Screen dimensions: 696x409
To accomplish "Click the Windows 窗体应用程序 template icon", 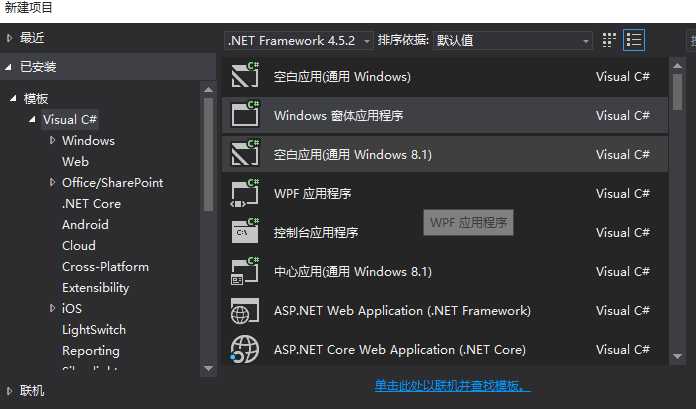I will (x=245, y=115).
